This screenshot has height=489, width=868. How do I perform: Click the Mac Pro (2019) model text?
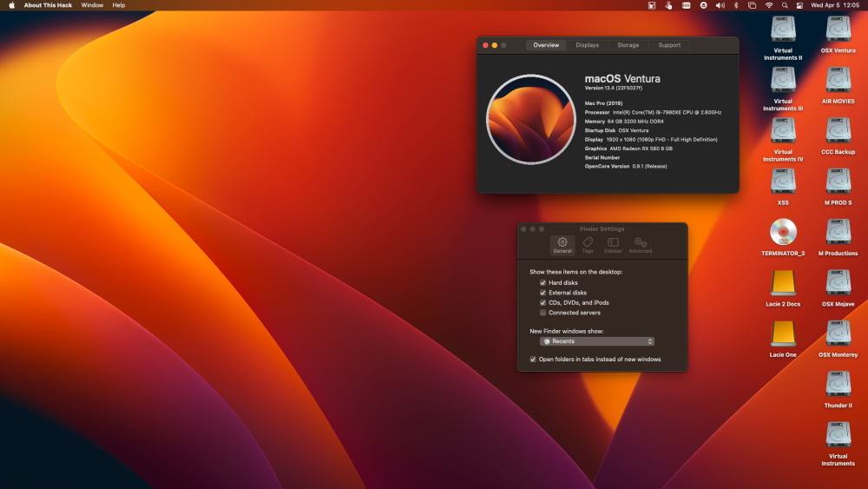click(x=603, y=103)
